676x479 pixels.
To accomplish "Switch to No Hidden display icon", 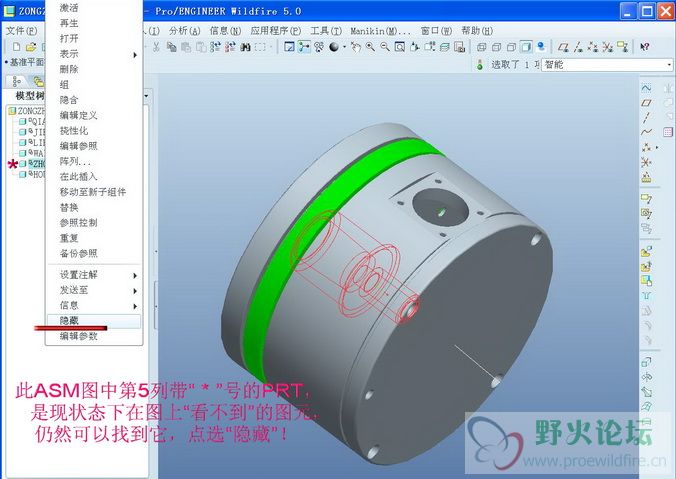I will coord(511,47).
